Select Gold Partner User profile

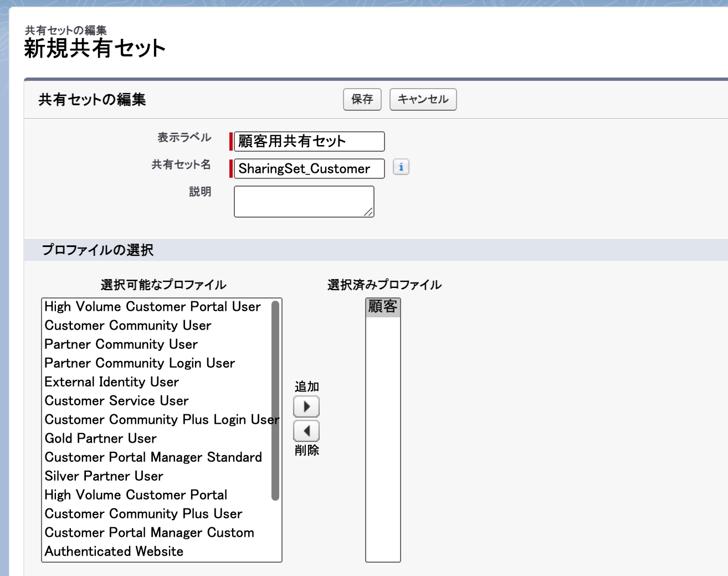click(157, 439)
